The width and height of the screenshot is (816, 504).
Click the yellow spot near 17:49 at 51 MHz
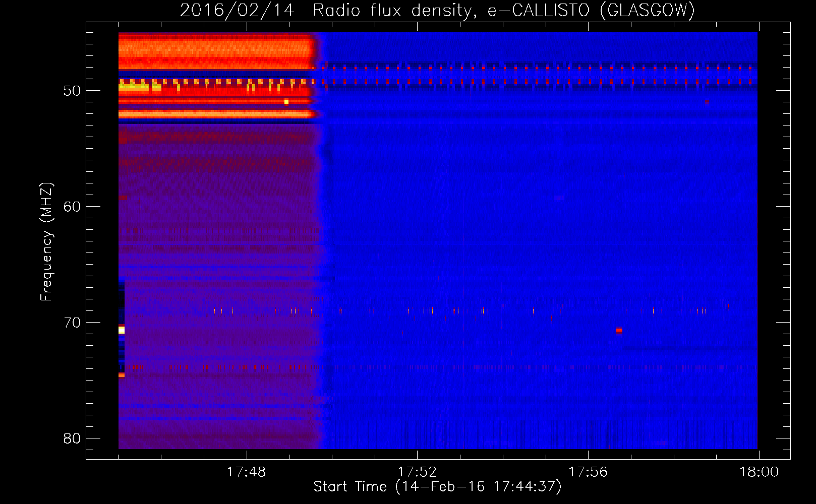click(x=286, y=101)
